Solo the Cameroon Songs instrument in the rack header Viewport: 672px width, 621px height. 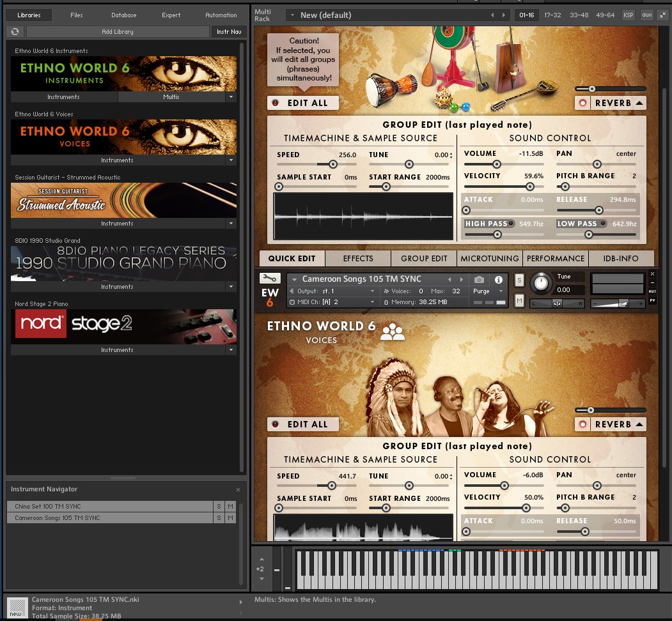[519, 280]
